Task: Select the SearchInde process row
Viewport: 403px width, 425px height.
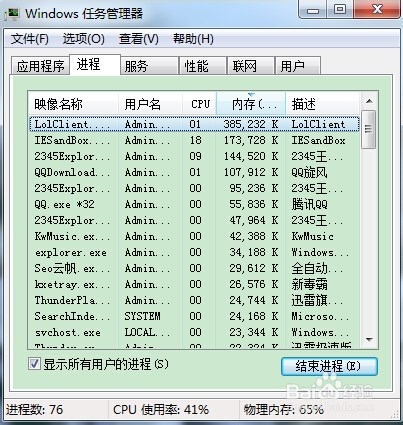Action: click(194, 316)
